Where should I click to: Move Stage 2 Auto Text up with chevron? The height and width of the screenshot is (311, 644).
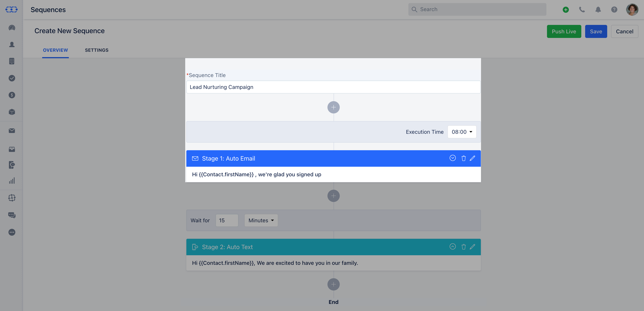coord(452,247)
